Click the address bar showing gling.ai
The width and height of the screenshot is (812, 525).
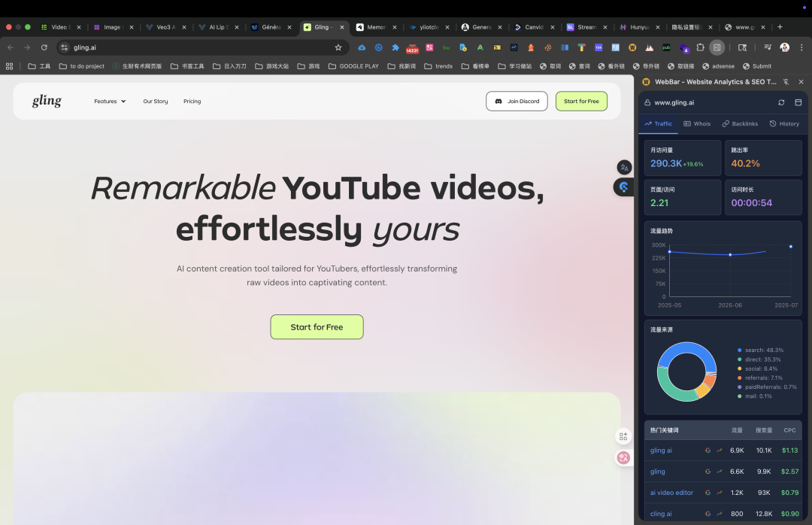click(x=202, y=47)
